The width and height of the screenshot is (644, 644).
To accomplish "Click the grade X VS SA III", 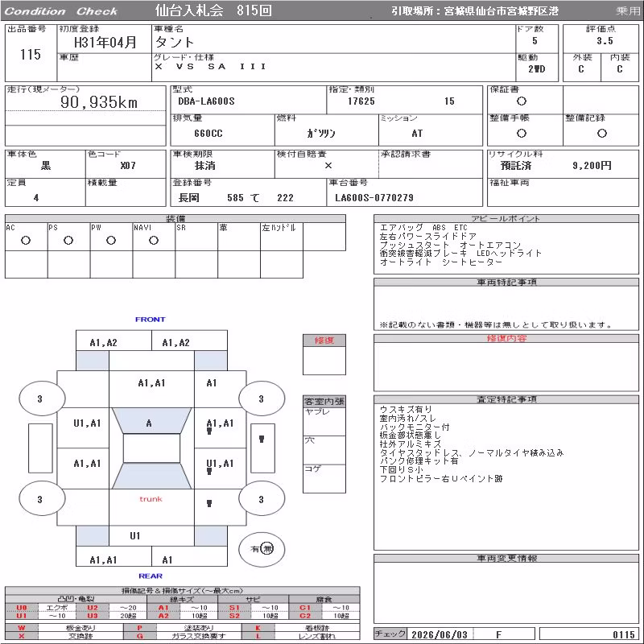I will tap(210, 66).
